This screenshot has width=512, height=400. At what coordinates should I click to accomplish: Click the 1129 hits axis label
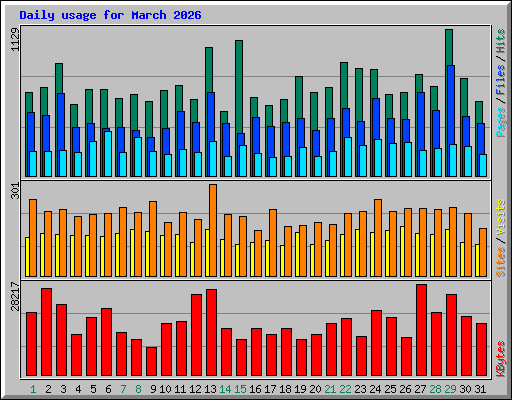tap(15, 40)
